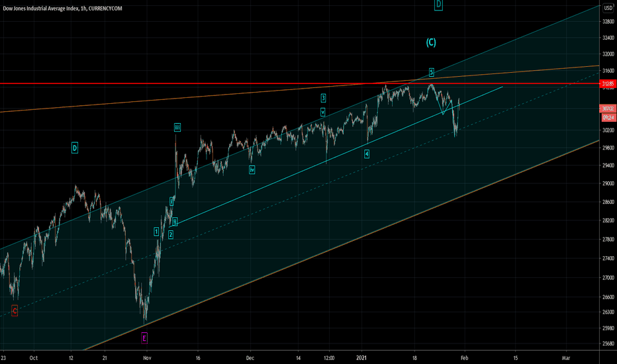Click the Feb label on time axis
Viewport: 617px width, 364px height.
click(464, 357)
